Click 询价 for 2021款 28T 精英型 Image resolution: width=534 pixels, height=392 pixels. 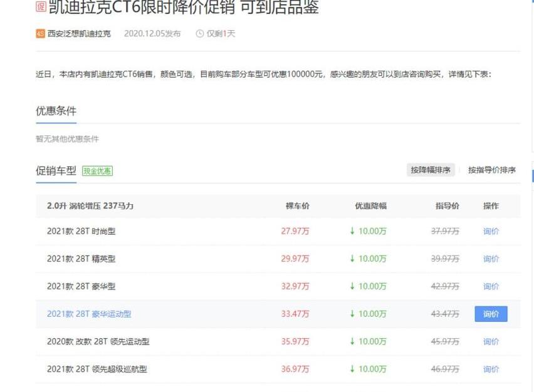[491, 259]
